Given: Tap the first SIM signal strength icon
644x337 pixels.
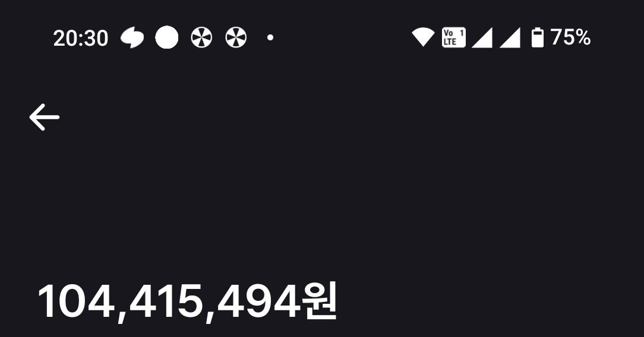Looking at the screenshot, I should pyautogui.click(x=482, y=38).
